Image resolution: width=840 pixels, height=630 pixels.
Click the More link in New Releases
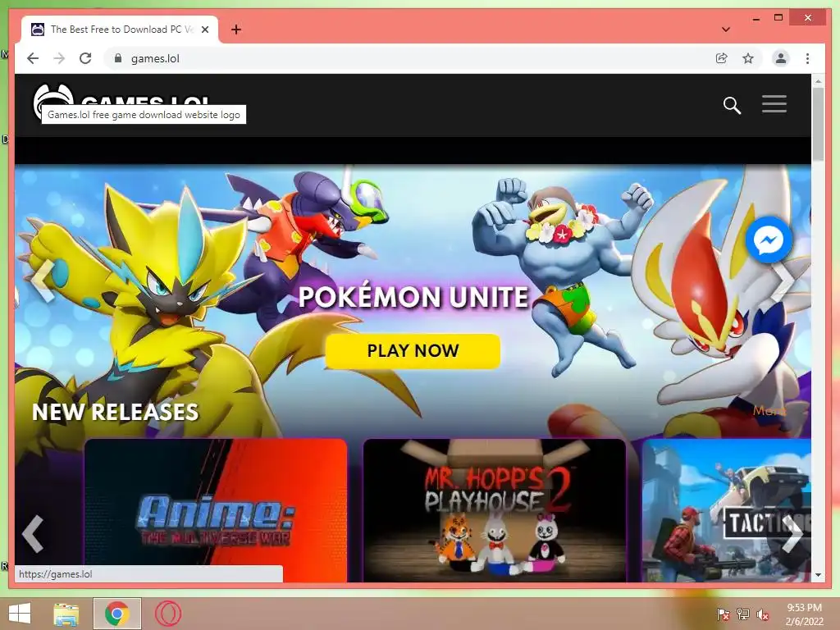coord(769,410)
